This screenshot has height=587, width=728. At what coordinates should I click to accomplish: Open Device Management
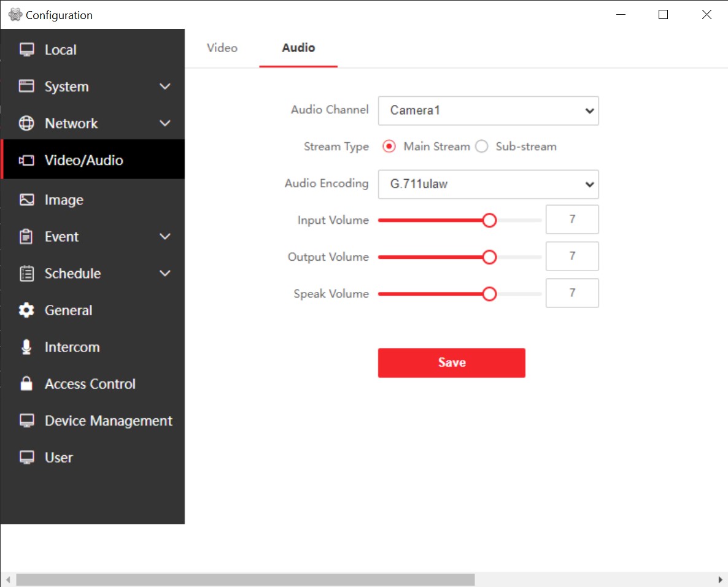pos(108,420)
